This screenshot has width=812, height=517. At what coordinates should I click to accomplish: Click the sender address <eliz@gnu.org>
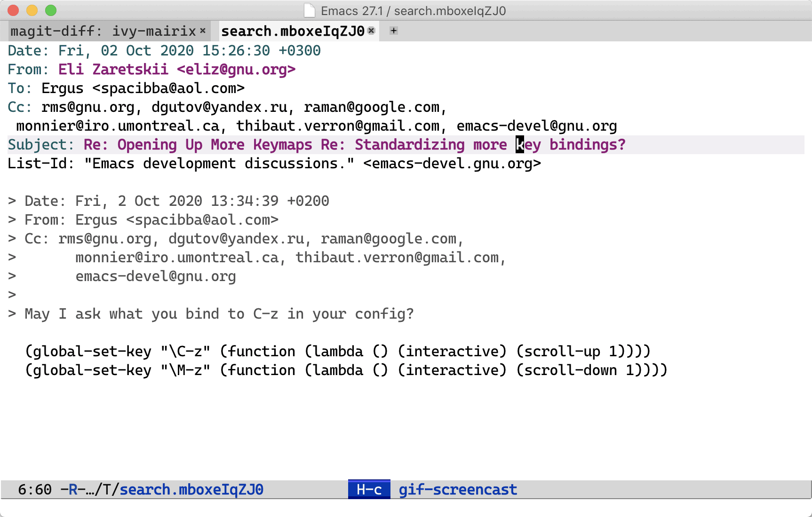coord(236,70)
